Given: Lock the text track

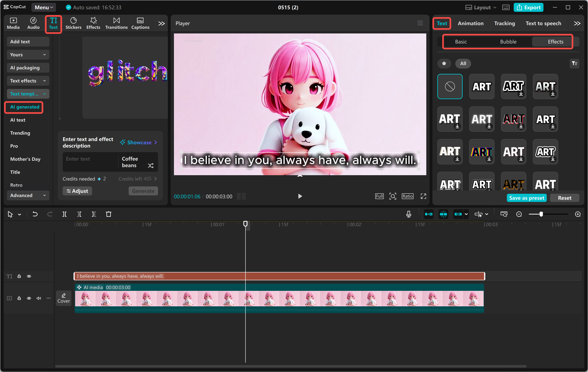Looking at the screenshot, I should 19,276.
